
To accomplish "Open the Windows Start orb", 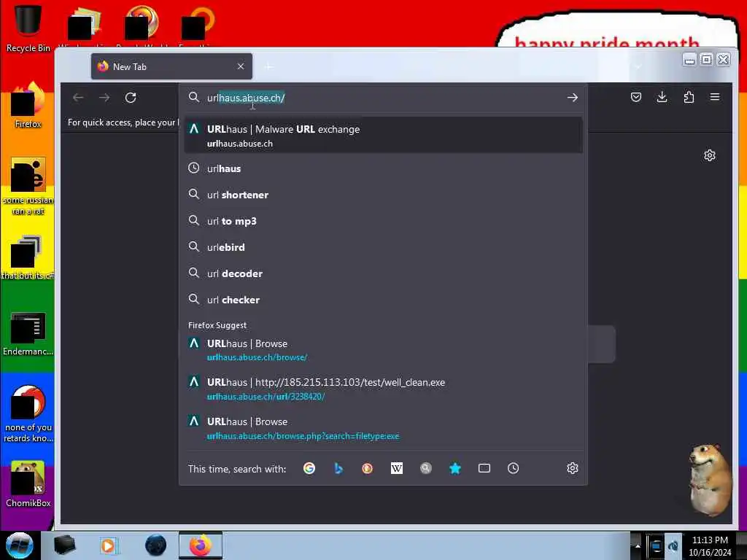I will [x=20, y=545].
